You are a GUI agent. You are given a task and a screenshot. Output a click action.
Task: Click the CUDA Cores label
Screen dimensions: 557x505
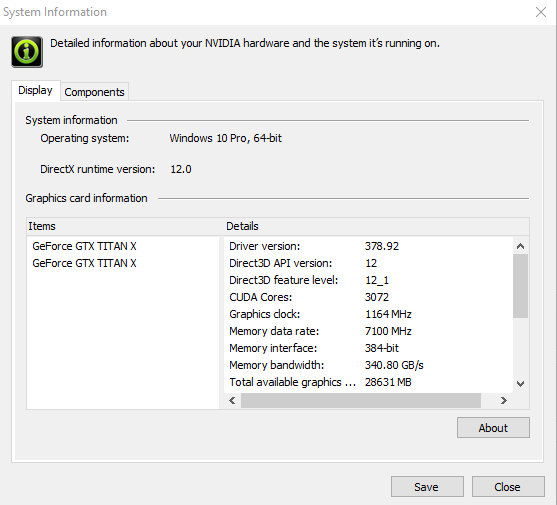(x=261, y=297)
